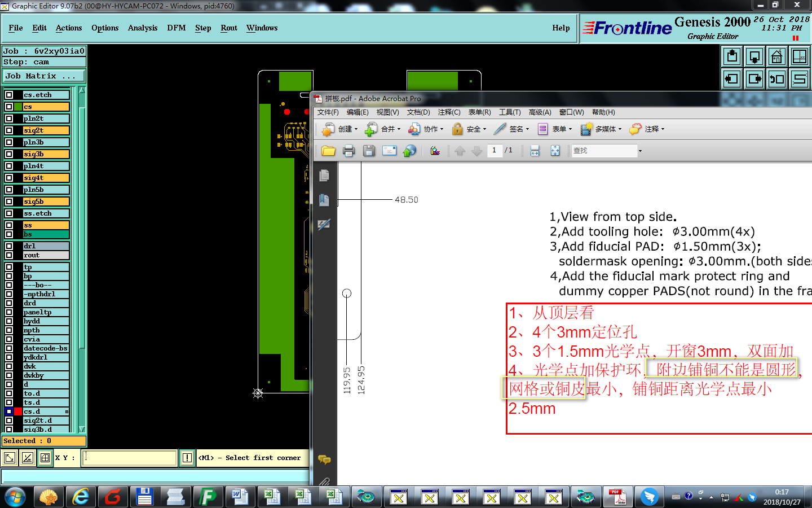Open the File menu in Genesis
Screen dimensions: 812x508
[x=16, y=28]
